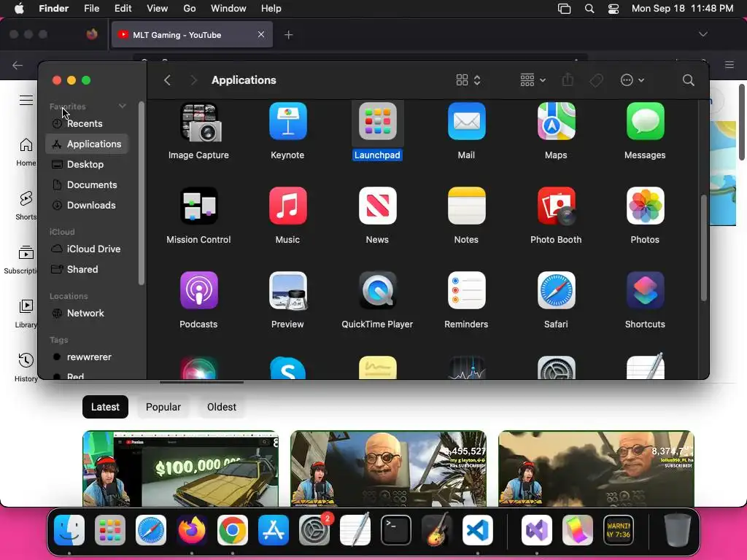Open Shared in Finder sidebar

tap(87, 270)
